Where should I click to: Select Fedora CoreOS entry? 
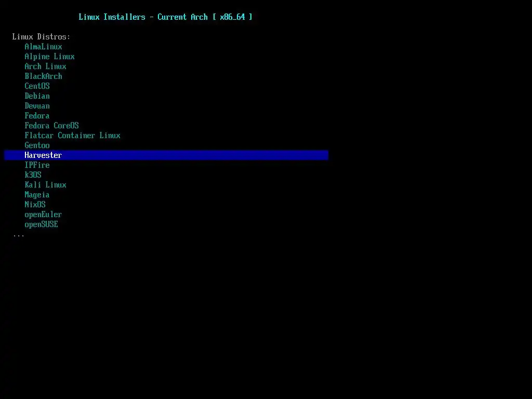tap(51, 126)
